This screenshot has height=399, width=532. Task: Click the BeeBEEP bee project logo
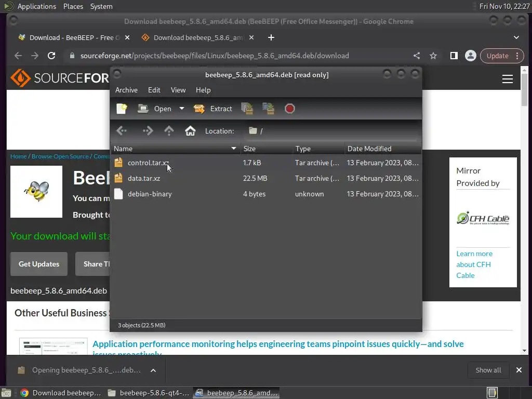[x=36, y=192]
